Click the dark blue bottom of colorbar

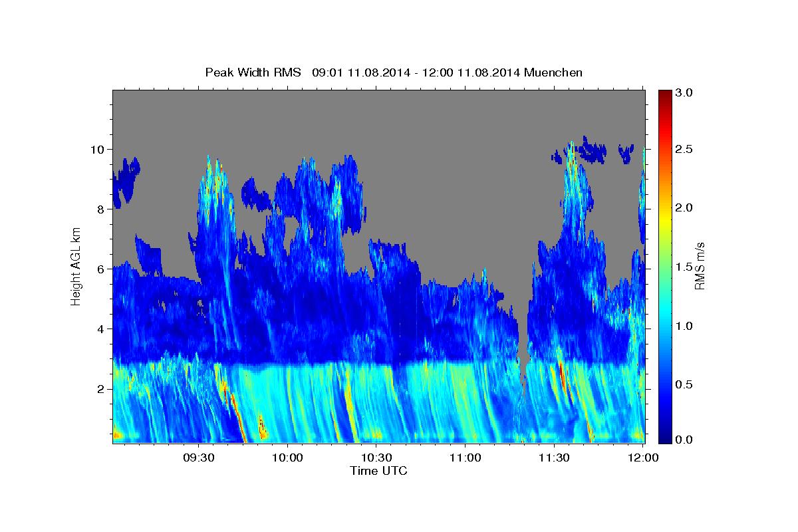664,436
